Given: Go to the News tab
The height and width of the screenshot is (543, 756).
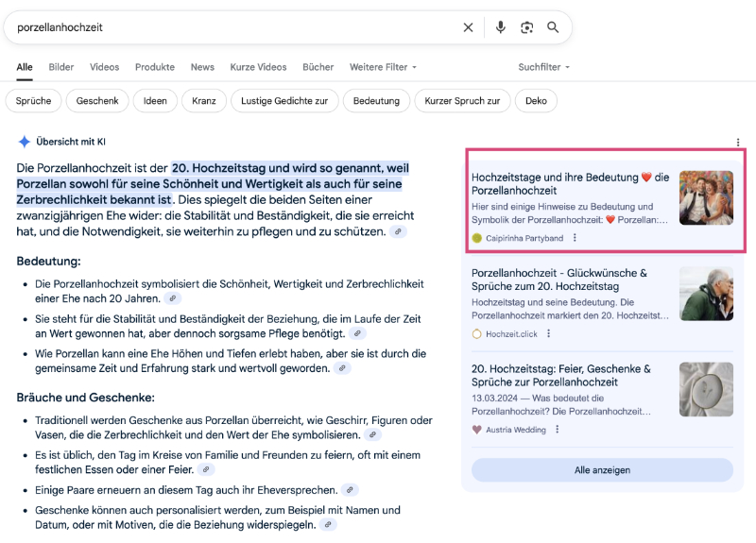Looking at the screenshot, I should pos(202,67).
